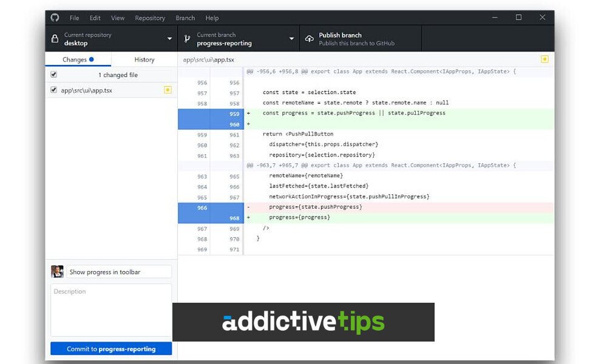This screenshot has height=364, width=607.
Task: Click the repository lock icon
Action: tap(55, 39)
